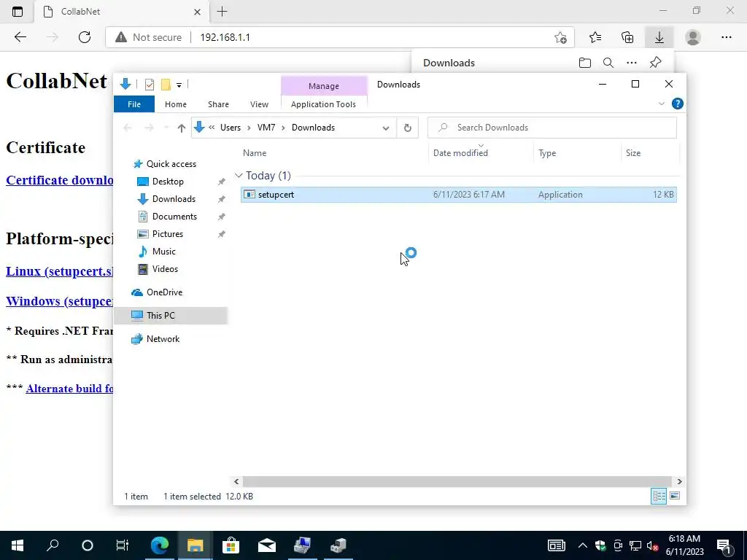The height and width of the screenshot is (560, 747).
Task: Switch to the Share ribbon tab
Action: [218, 104]
